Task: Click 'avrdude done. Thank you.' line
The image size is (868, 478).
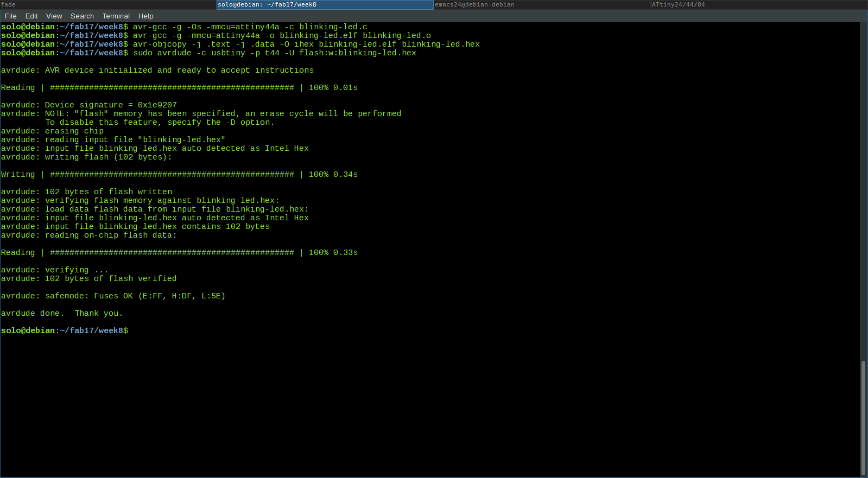Action: [x=62, y=313]
